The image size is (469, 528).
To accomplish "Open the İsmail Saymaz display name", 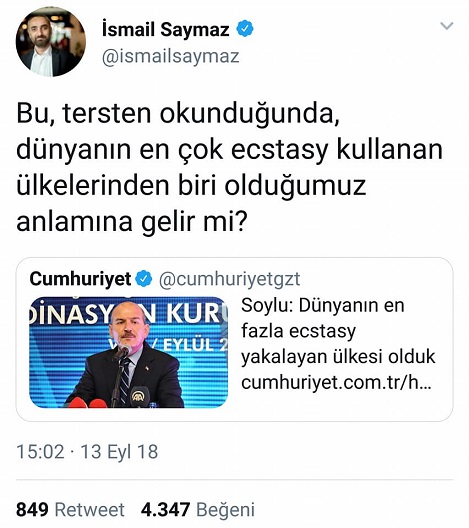I will 166,29.
